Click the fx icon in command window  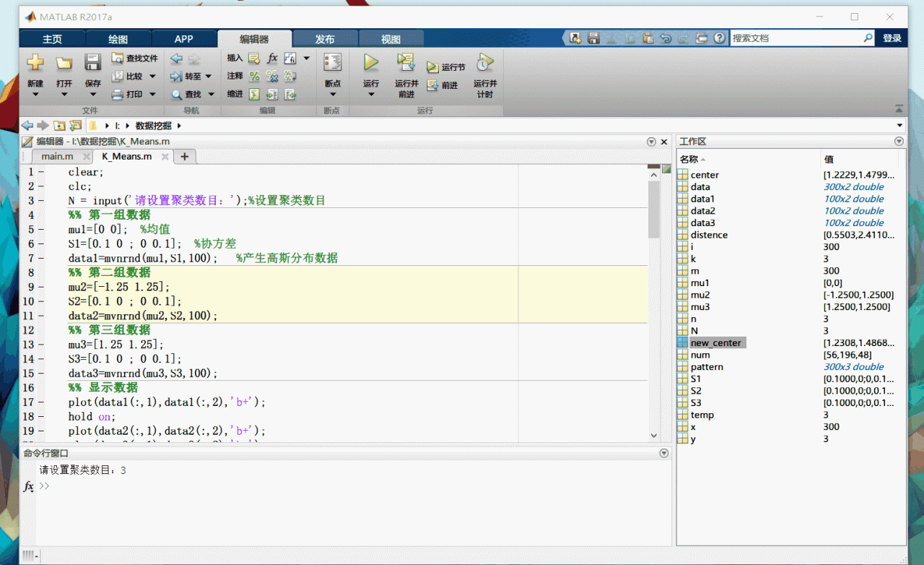[28, 486]
